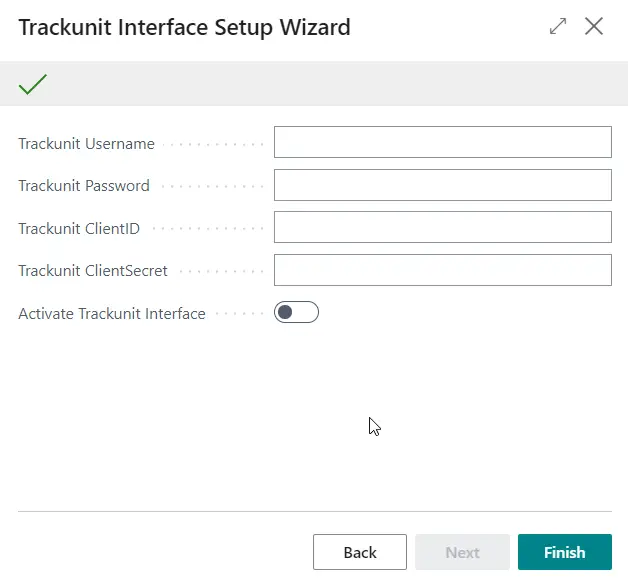Expand the wizard dialog to full screen
This screenshot has width=628, height=584.
(558, 27)
